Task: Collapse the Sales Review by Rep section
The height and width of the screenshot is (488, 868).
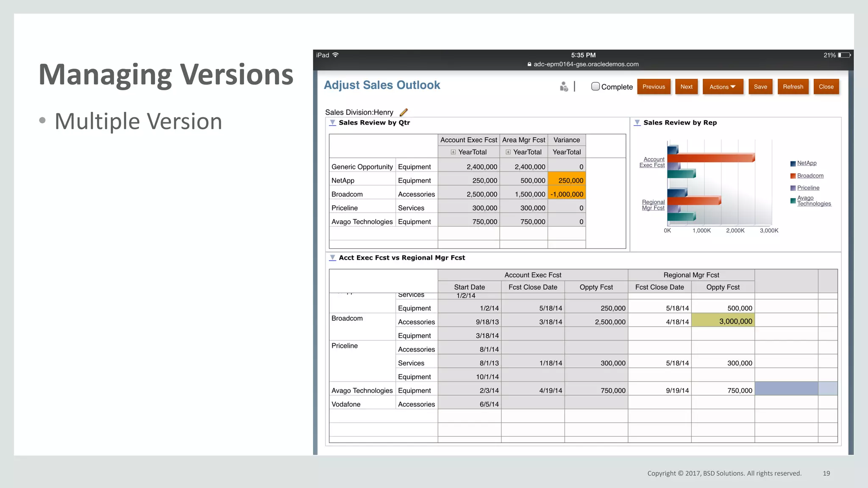Action: pyautogui.click(x=637, y=123)
